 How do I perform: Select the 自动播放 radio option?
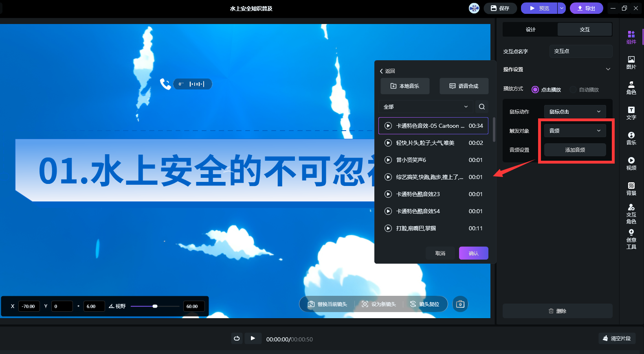pos(573,90)
